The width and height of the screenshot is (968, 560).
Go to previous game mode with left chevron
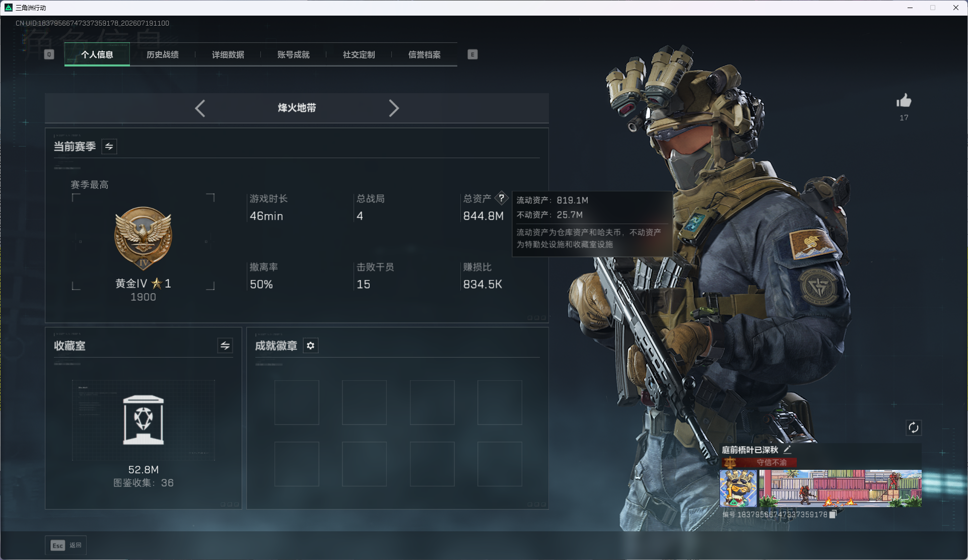click(200, 108)
